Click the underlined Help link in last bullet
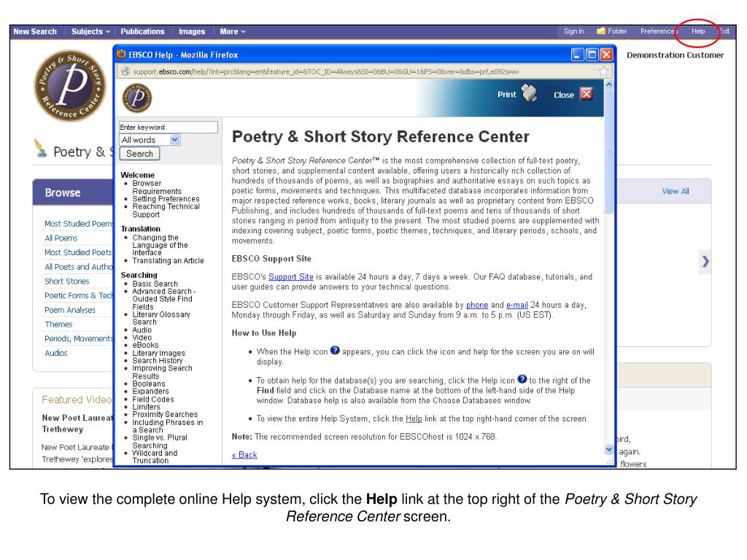The width and height of the screenshot is (747, 560). tap(414, 419)
